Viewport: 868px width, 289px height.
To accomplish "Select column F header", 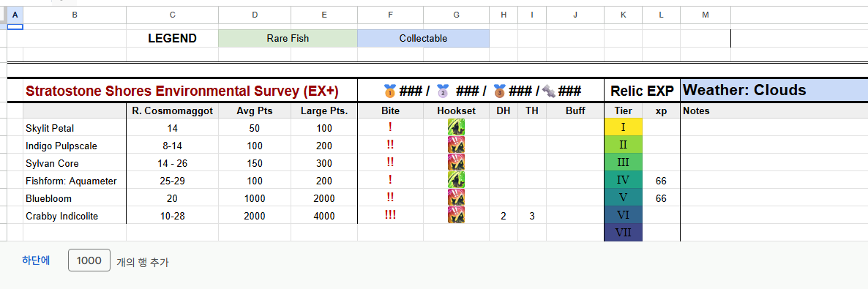I will tap(390, 15).
